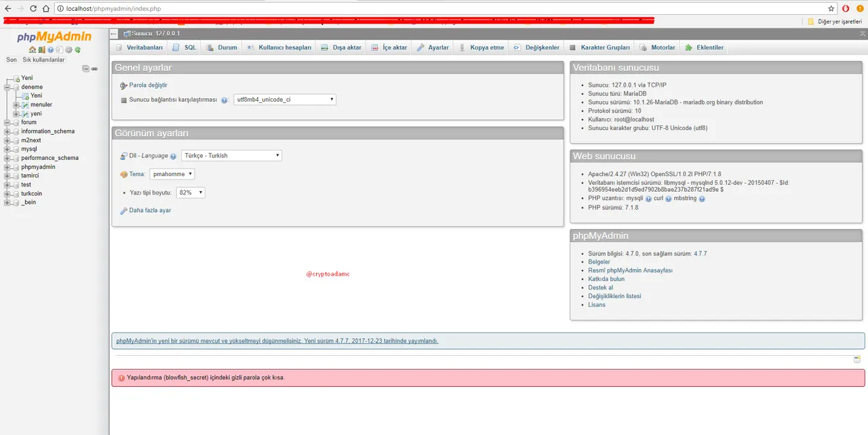Expand the mysql database node
Image resolution: width=868 pixels, height=435 pixels.
(x=7, y=149)
